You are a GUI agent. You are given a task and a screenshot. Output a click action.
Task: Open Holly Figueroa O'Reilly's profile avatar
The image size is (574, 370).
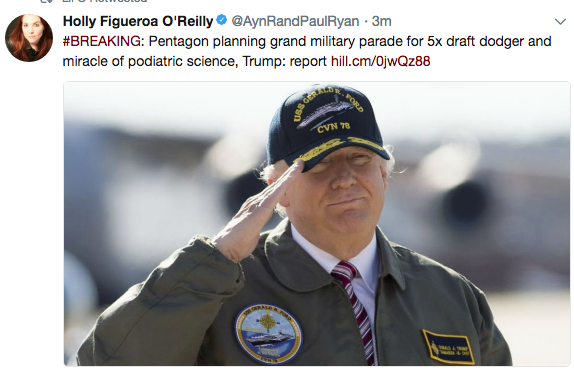point(29,38)
